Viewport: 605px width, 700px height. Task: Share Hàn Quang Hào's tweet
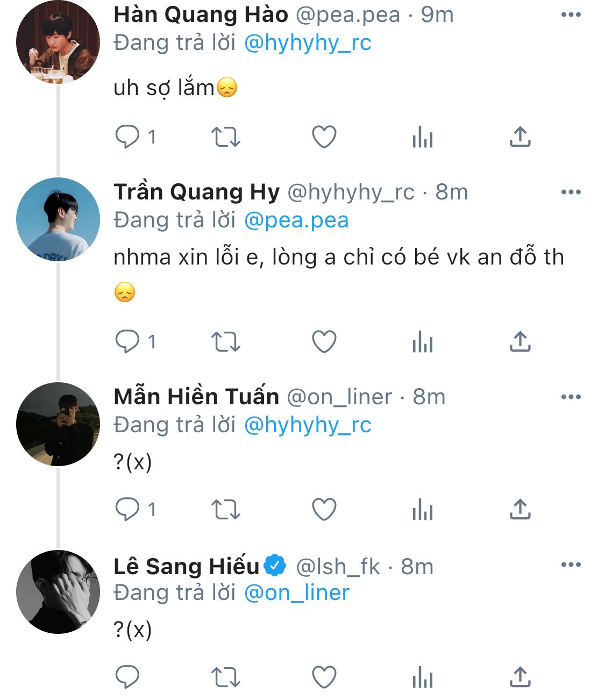[x=520, y=137]
